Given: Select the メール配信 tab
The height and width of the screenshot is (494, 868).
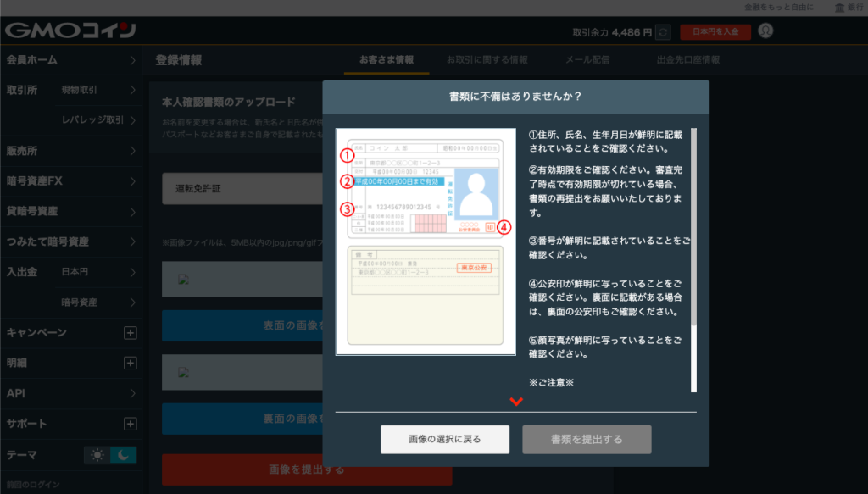Looking at the screenshot, I should pyautogui.click(x=587, y=60).
